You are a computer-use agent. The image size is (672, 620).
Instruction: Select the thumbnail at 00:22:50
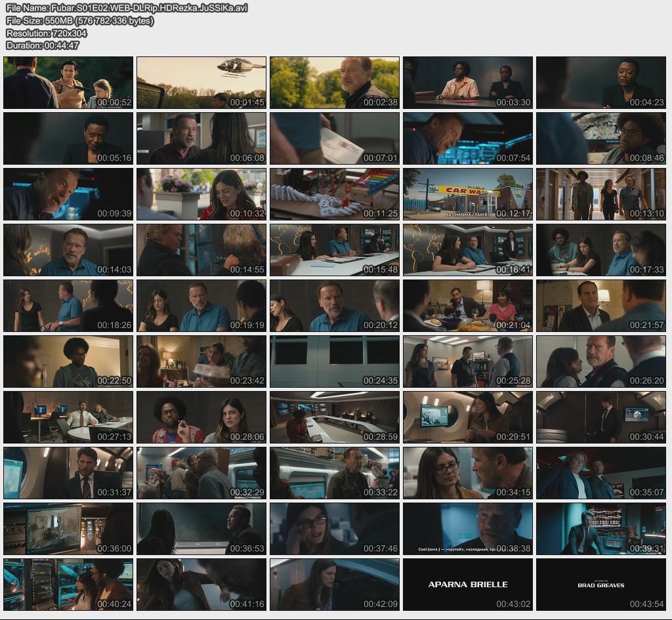point(68,362)
